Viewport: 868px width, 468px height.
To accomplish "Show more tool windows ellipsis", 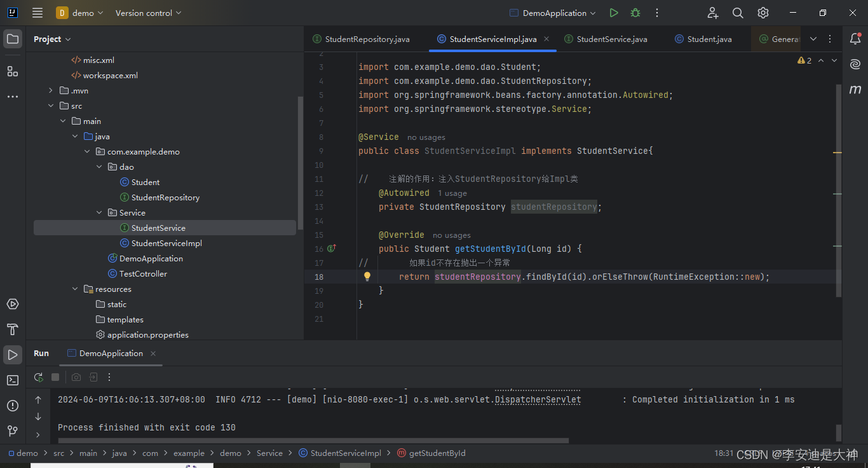I will point(13,97).
